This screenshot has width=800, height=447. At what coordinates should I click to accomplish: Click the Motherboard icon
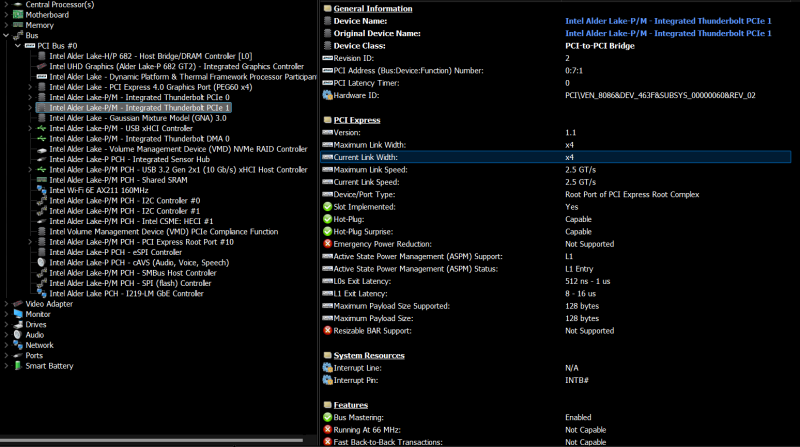(18, 15)
